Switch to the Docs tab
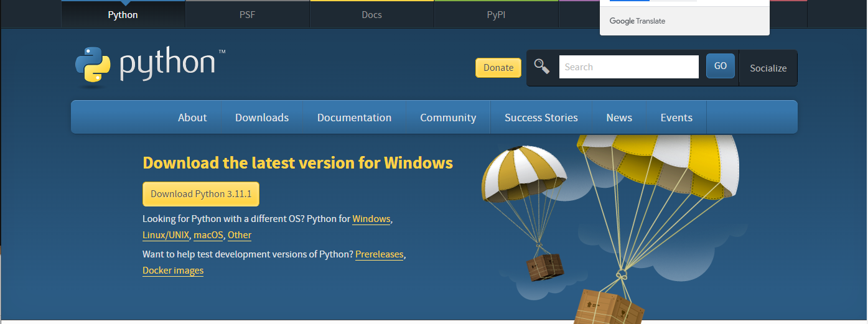 click(x=371, y=14)
